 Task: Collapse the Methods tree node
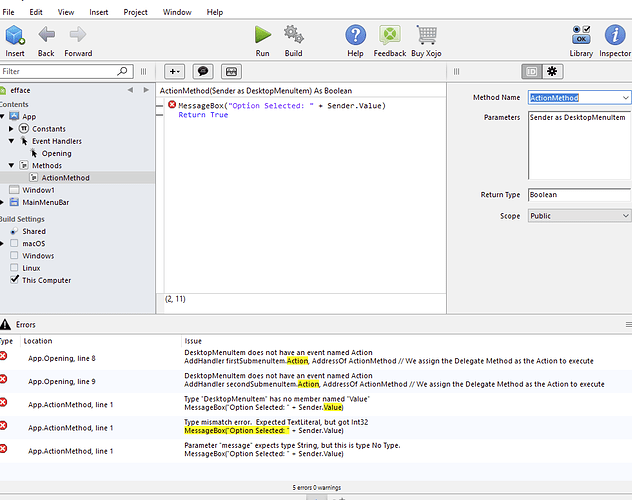click(x=11, y=166)
